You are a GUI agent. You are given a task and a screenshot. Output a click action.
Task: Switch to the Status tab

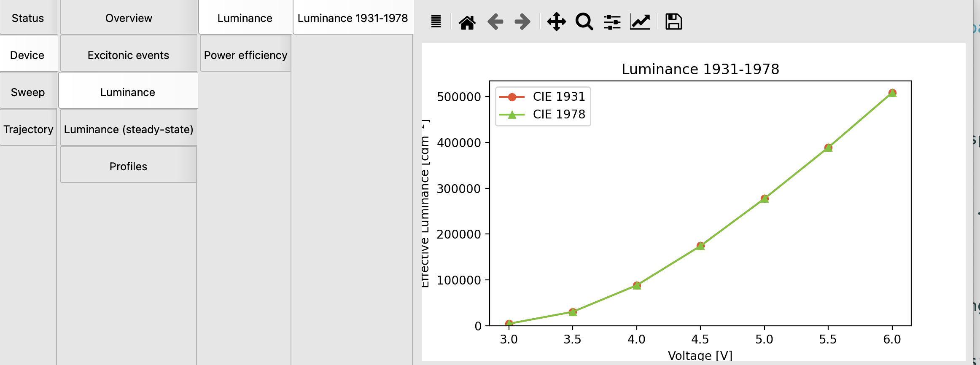point(28,18)
